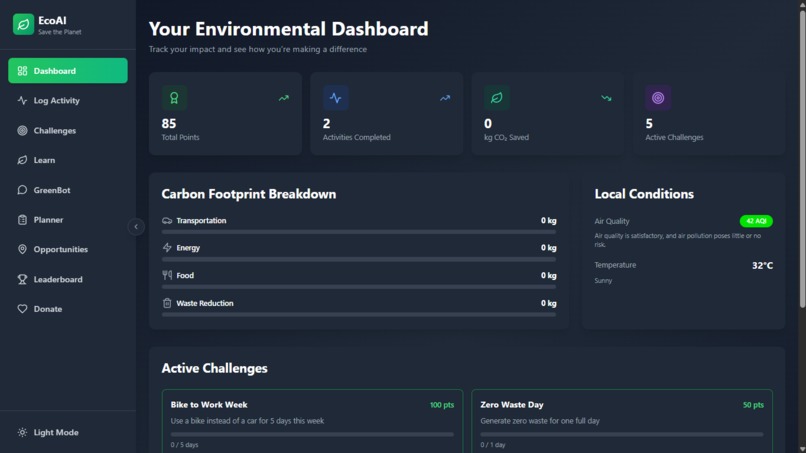Click the Activities Completed pulse icon
806x453 pixels.
336,98
